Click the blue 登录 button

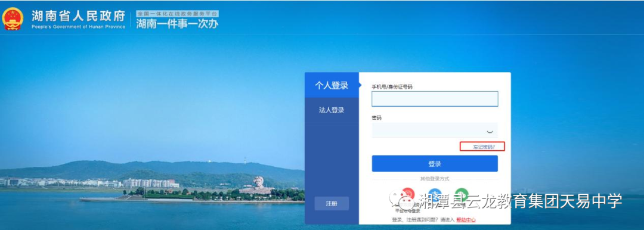435,163
